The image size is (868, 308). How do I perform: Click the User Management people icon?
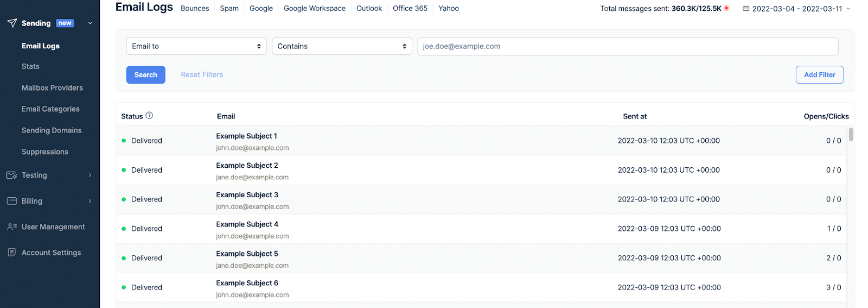[12, 227]
